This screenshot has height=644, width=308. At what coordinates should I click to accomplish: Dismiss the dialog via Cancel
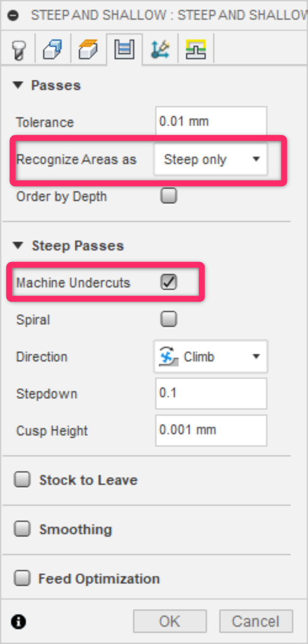click(256, 621)
